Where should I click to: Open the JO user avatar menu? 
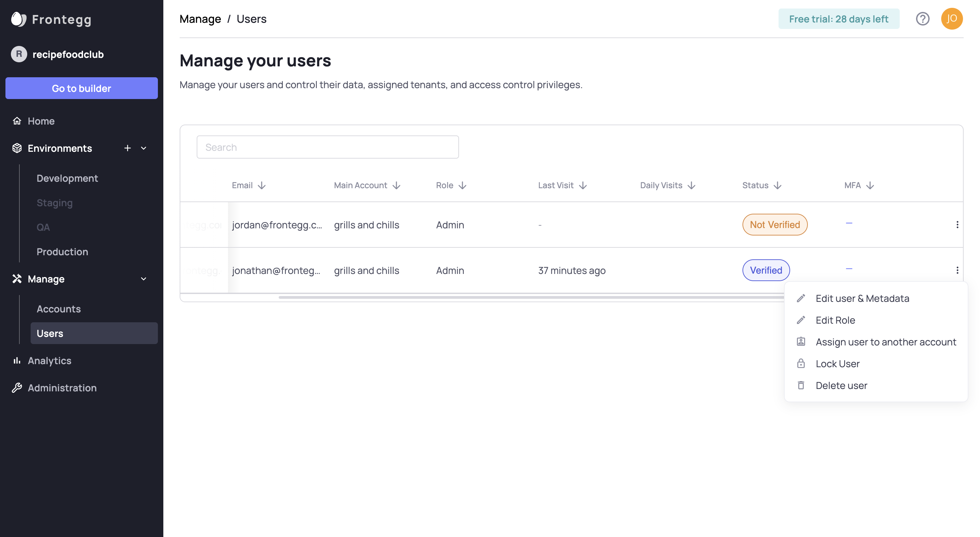coord(951,19)
